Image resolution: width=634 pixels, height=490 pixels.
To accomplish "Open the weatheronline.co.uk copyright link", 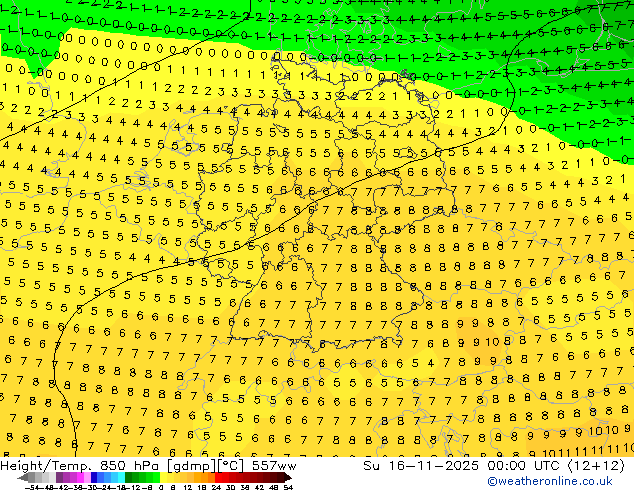I will (x=550, y=481).
